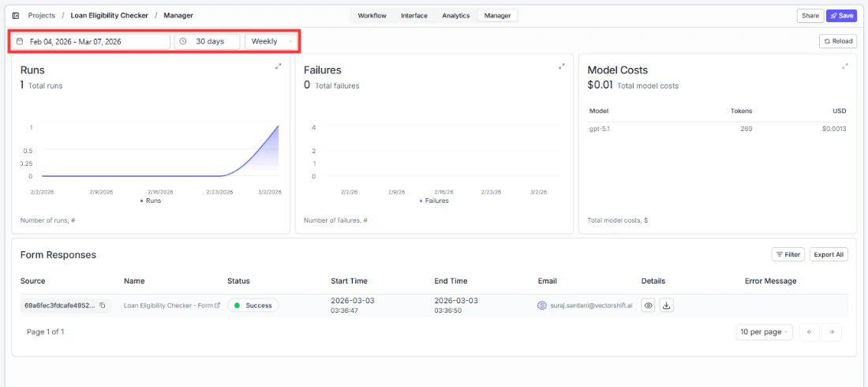This screenshot has width=868, height=387.
Task: Click the Source column header
Action: tap(32, 281)
